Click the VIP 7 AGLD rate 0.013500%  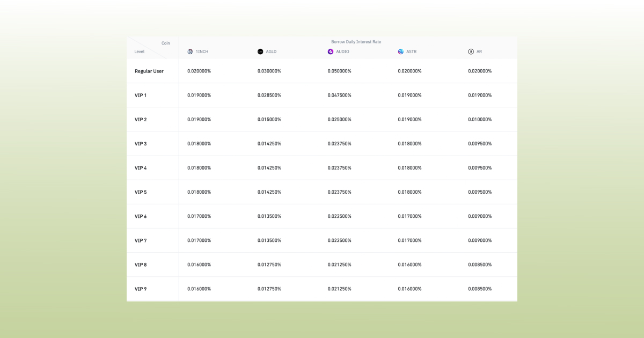[x=268, y=240]
